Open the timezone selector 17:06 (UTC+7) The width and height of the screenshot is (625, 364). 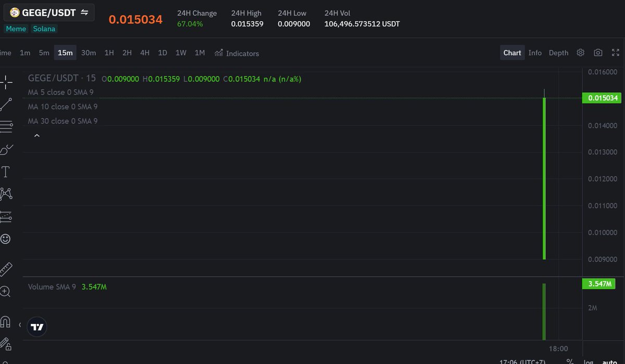(x=523, y=361)
